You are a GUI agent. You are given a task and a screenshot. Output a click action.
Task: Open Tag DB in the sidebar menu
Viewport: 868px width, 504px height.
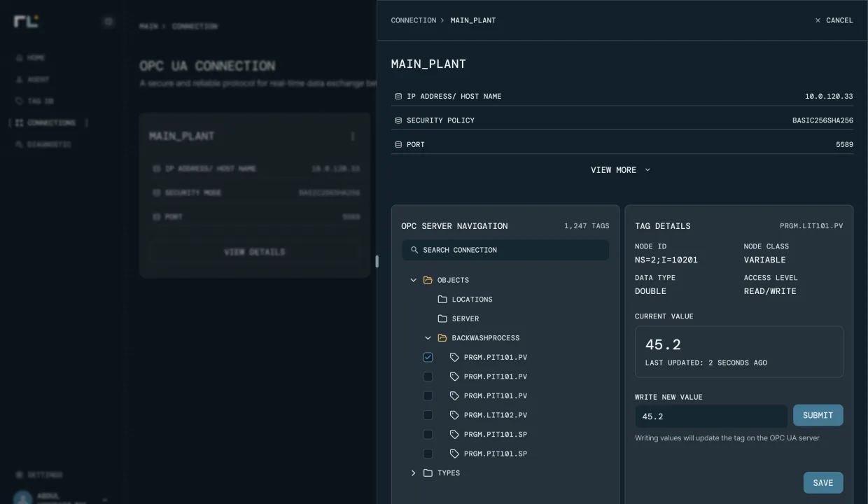coord(34,101)
